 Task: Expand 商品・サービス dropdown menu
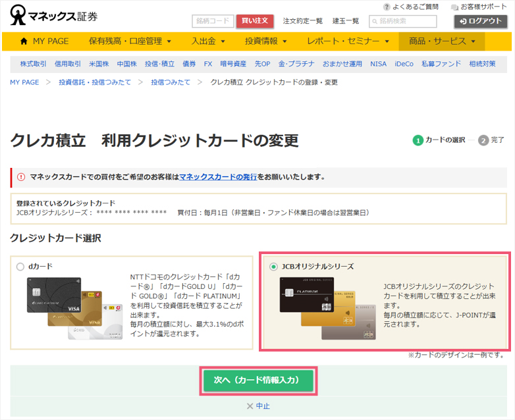point(442,41)
